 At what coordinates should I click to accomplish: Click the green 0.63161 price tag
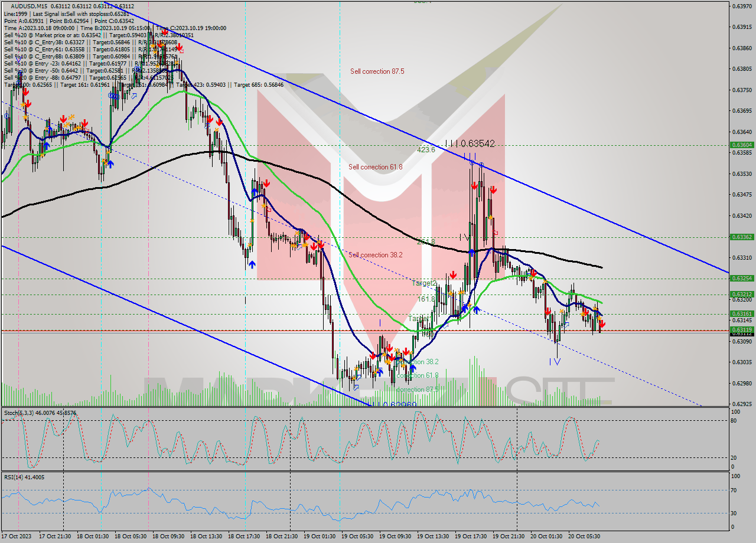(x=742, y=313)
